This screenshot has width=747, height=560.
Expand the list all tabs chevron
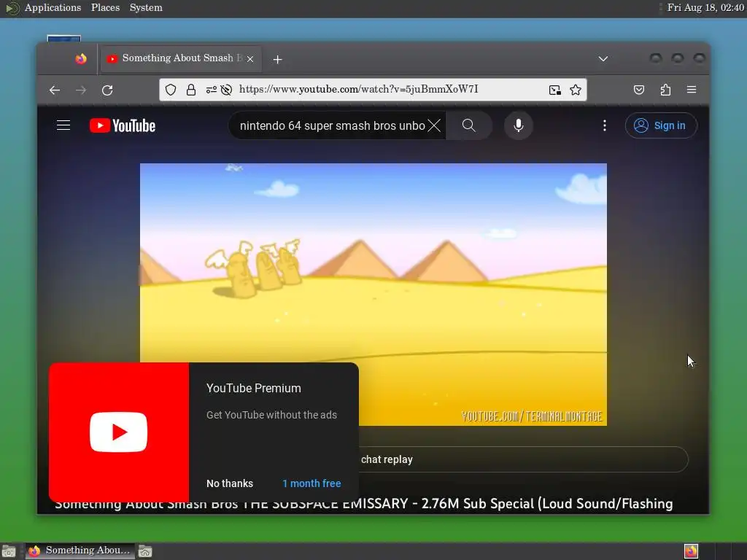coord(603,58)
